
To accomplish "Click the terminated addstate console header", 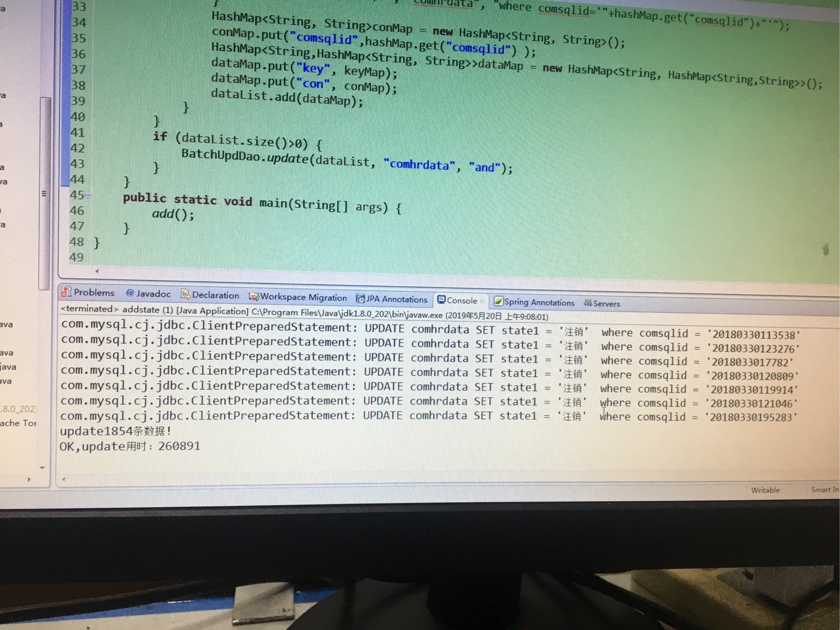I will pyautogui.click(x=304, y=313).
